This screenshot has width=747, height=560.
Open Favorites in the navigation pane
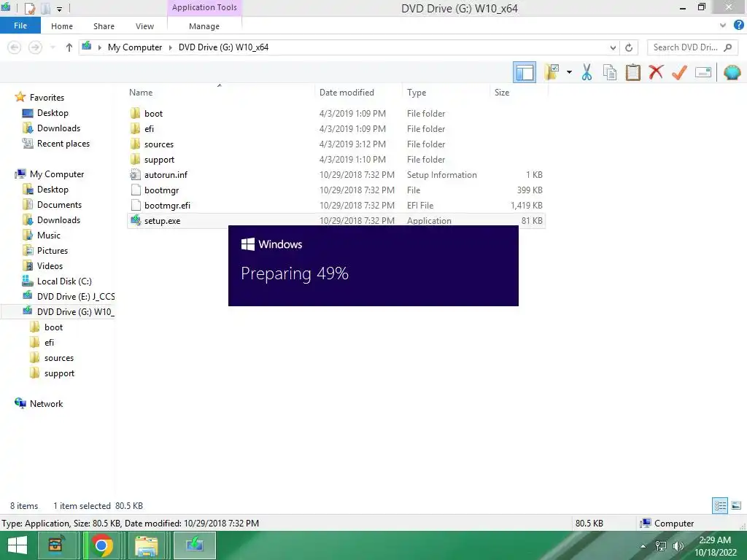[46, 97]
